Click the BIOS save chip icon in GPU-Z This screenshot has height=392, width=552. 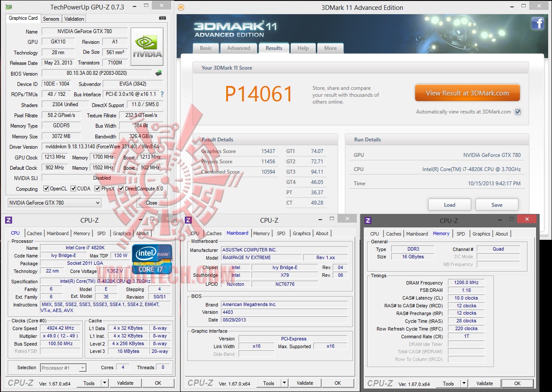pos(159,73)
